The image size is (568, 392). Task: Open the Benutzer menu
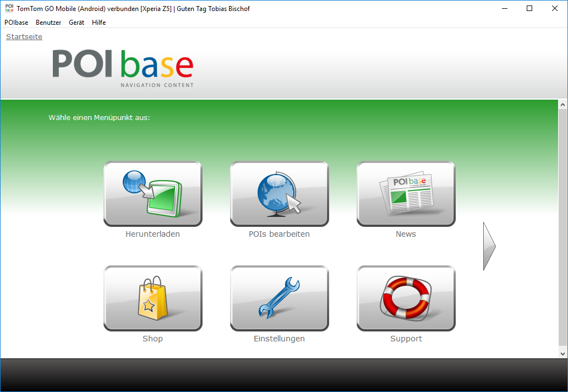coord(48,23)
